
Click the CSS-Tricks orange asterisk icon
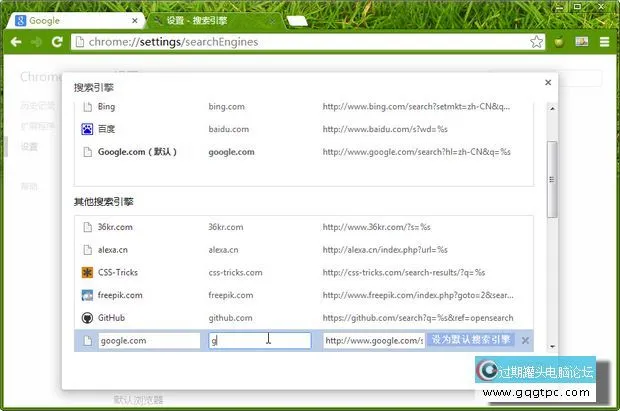tap(87, 273)
